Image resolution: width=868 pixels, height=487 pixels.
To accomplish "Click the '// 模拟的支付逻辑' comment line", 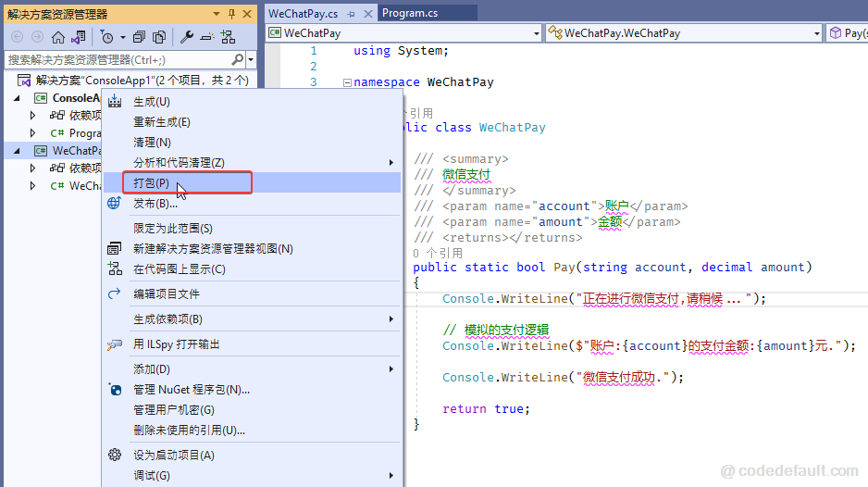I will (495, 331).
